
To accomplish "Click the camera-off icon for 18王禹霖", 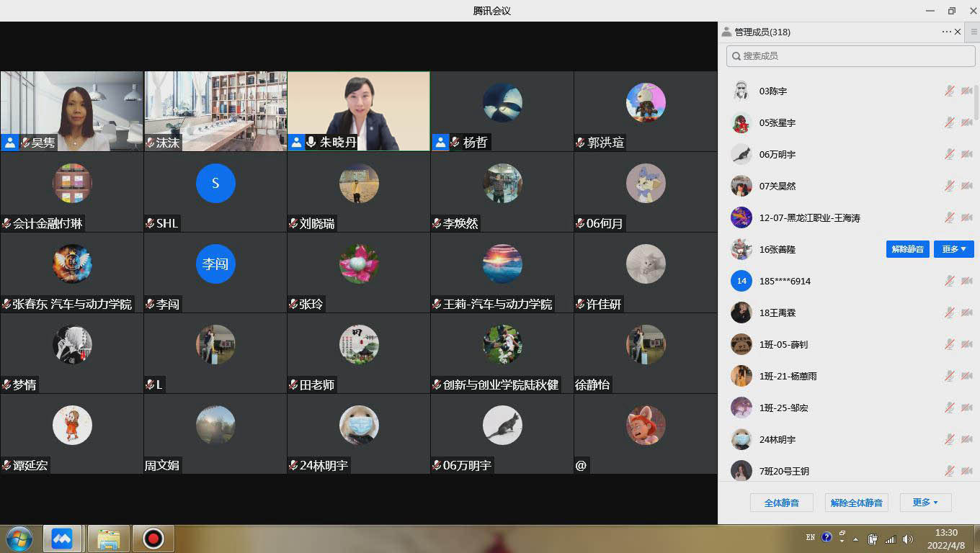I will click(967, 313).
